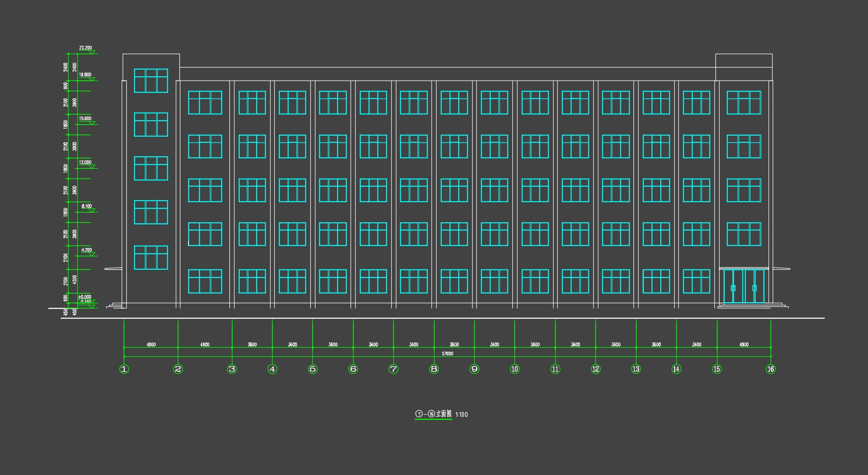The width and height of the screenshot is (868, 475).
Task: Click grid axis bubble number 1
Action: tap(124, 369)
